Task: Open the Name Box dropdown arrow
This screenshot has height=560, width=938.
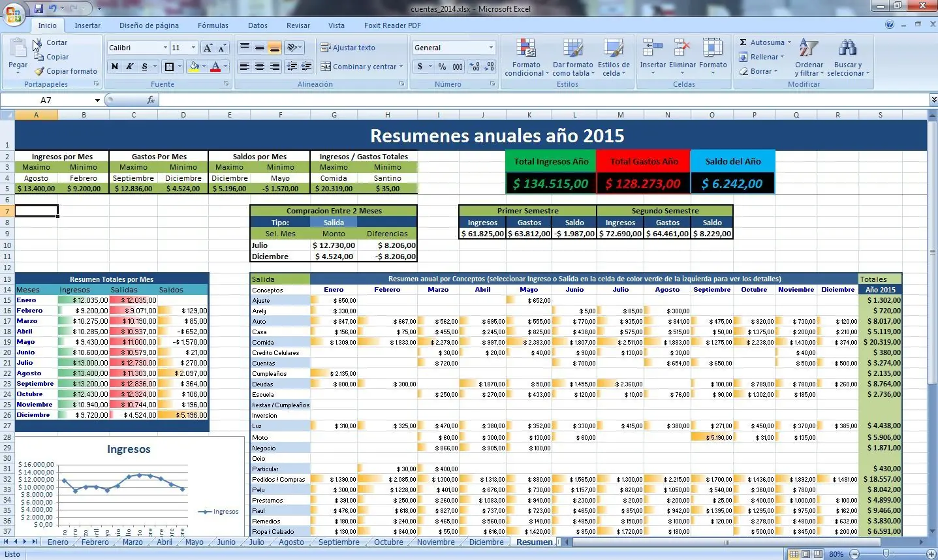Action: pos(97,100)
